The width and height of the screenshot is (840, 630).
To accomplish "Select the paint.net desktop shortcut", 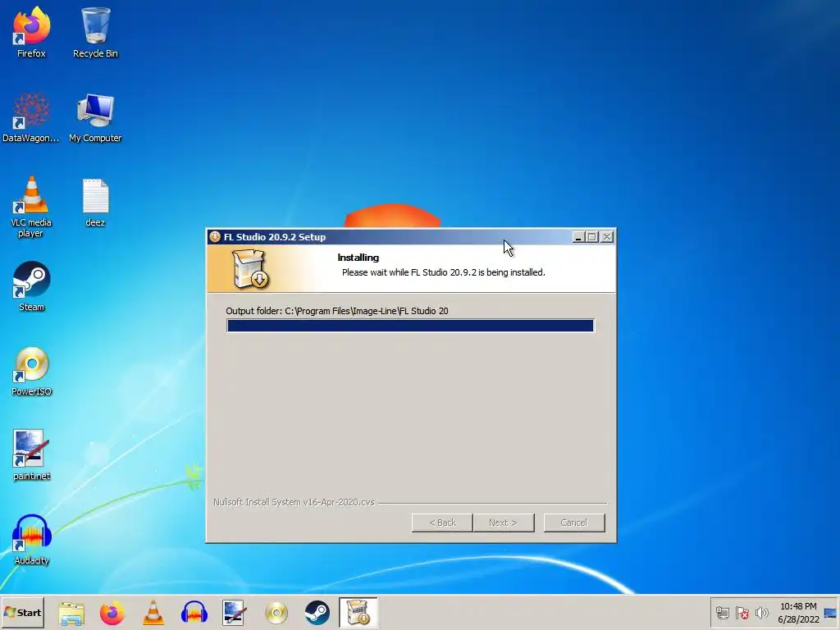I will coord(31,455).
